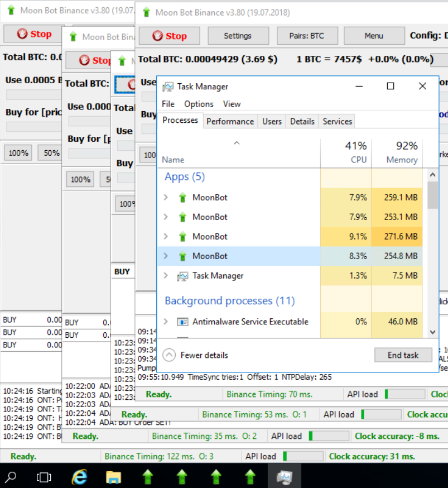Expand Antimalware Service Executable row
This screenshot has height=488, width=448.
166,322
